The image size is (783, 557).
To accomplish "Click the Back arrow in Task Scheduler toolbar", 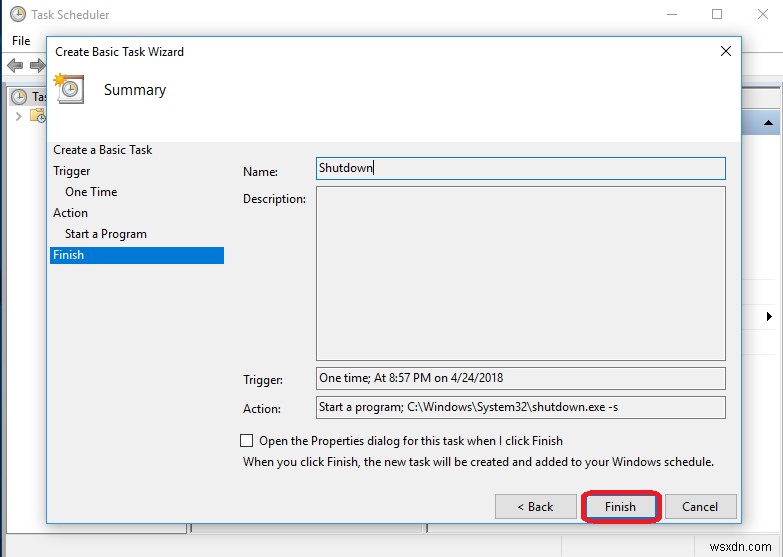I will pos(15,65).
